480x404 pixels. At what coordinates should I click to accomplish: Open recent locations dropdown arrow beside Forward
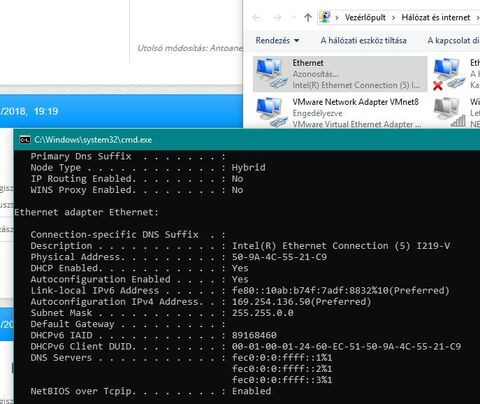293,17
